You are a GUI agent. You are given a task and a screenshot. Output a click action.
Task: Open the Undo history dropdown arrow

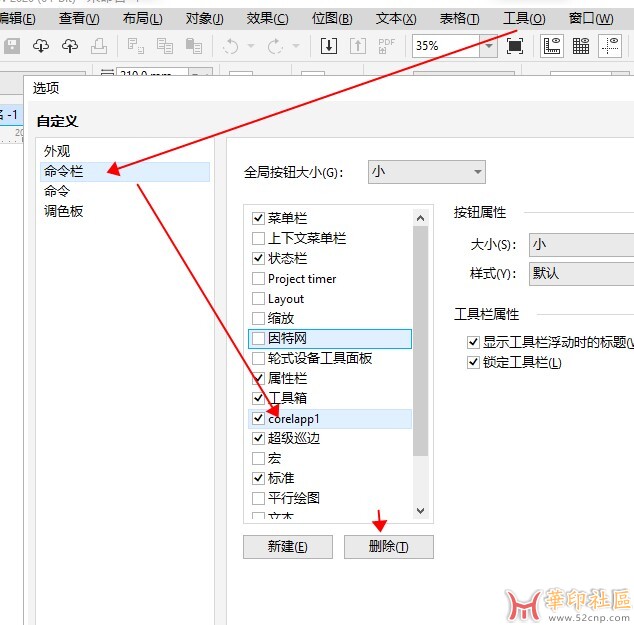pyautogui.click(x=251, y=46)
